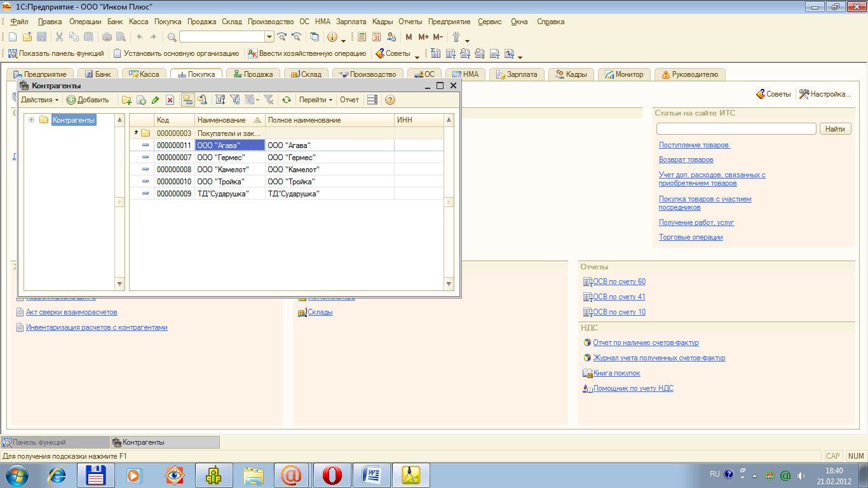The width and height of the screenshot is (868, 488).
Task: Click the green pencil Edit icon
Action: click(x=156, y=100)
